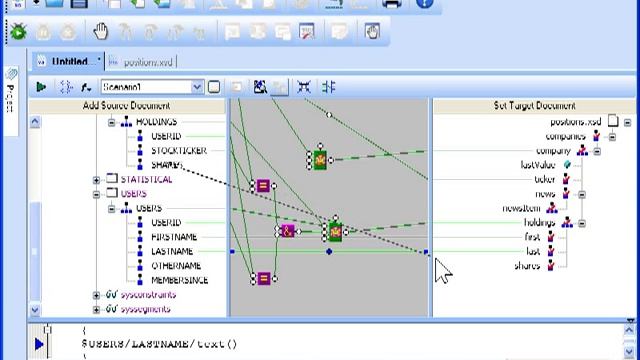Select lastValue attribute in target tree
Screen dimensions: 640x360
(x=538, y=165)
